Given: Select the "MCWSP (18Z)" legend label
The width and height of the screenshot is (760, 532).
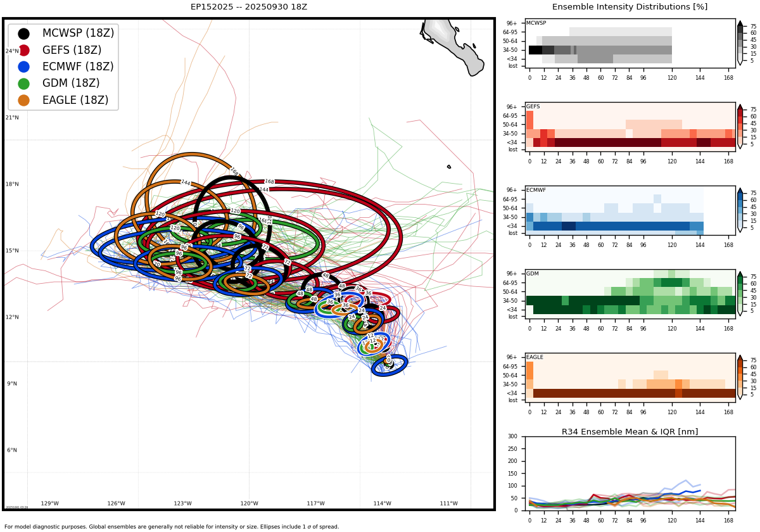Looking at the screenshot, I should pos(78,34).
